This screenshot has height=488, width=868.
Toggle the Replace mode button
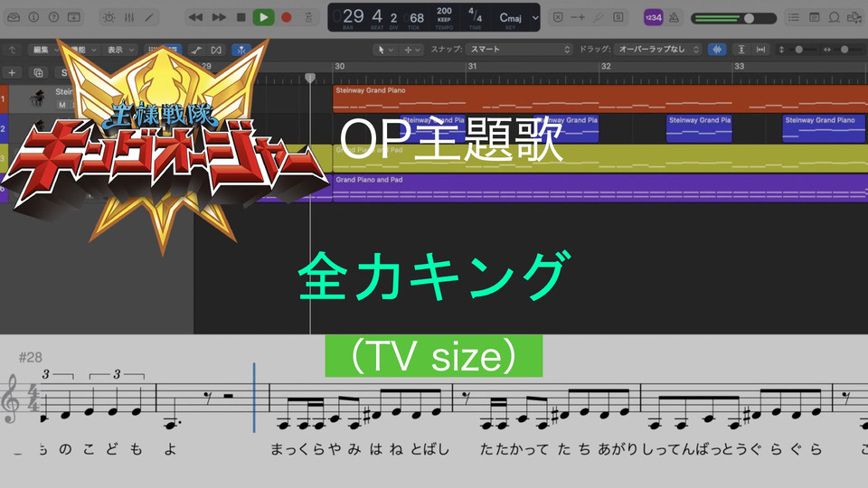point(558,17)
